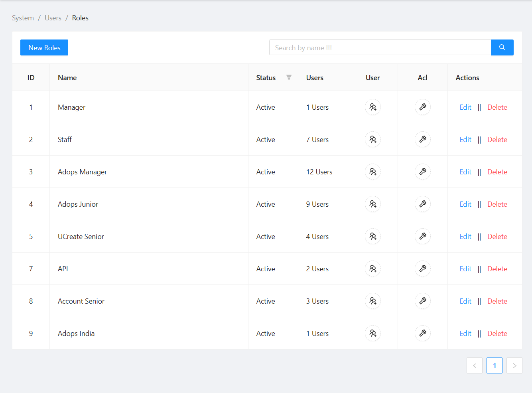
Task: Click user icon for Account Senior
Action: [373, 301]
